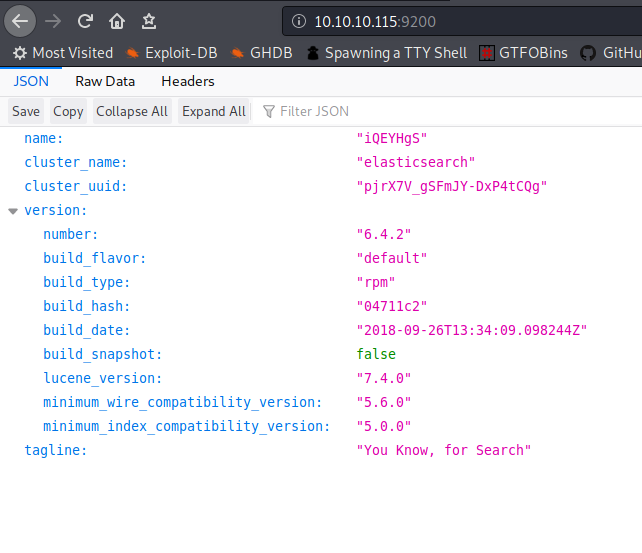
Task: Open the GitHub bookmark
Action: pos(610,53)
